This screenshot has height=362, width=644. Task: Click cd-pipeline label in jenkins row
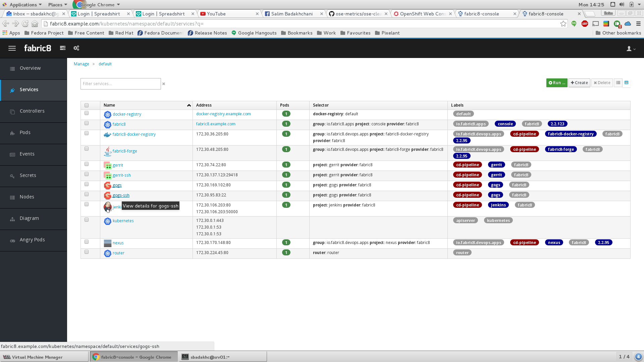click(x=468, y=205)
